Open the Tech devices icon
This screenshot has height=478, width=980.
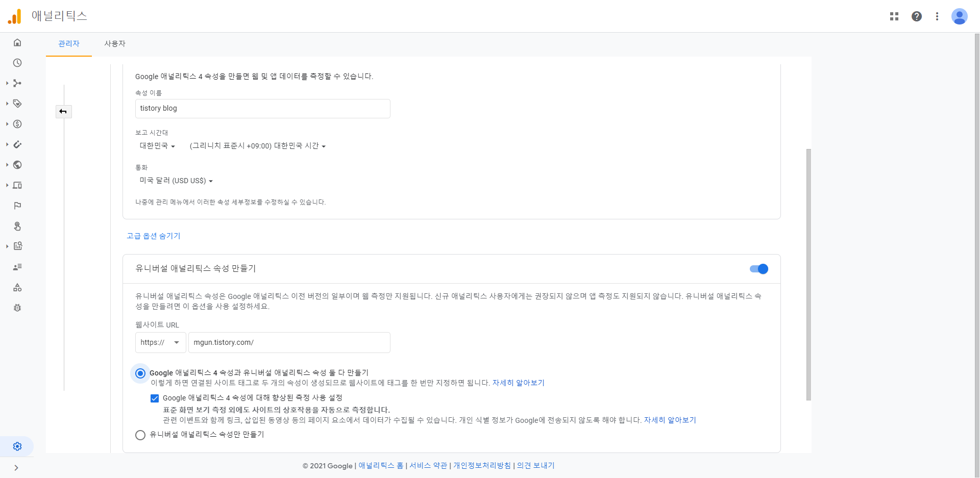click(17, 185)
